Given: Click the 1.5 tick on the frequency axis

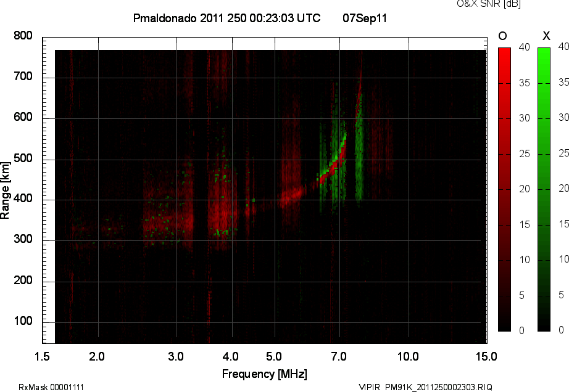Looking at the screenshot, I should pyautogui.click(x=42, y=356).
